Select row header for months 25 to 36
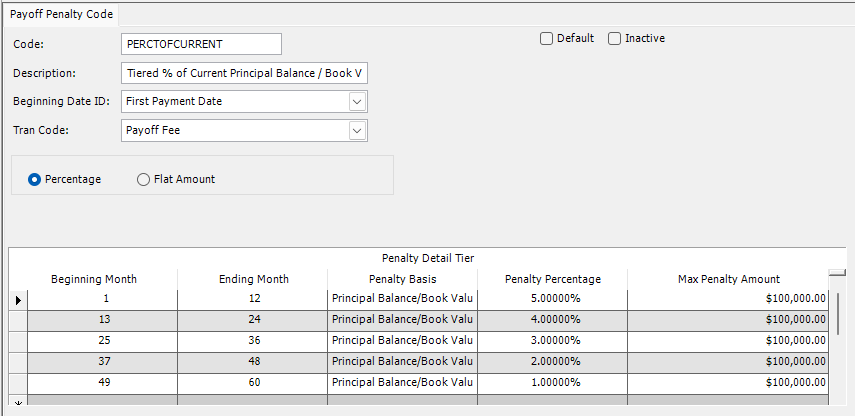The image size is (855, 416). click(x=18, y=341)
